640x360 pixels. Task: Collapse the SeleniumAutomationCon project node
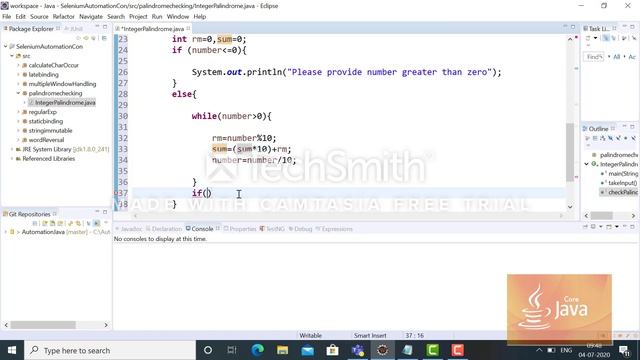(x=6, y=47)
